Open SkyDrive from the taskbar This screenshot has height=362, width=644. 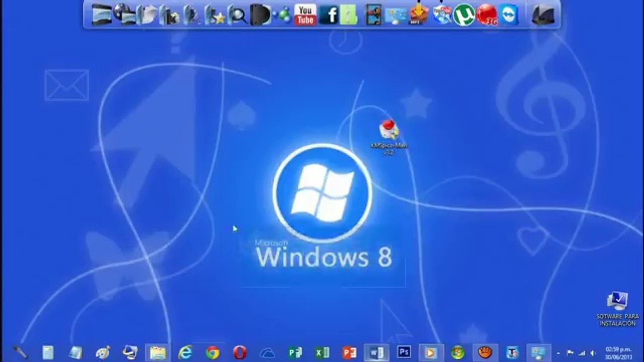(x=267, y=353)
